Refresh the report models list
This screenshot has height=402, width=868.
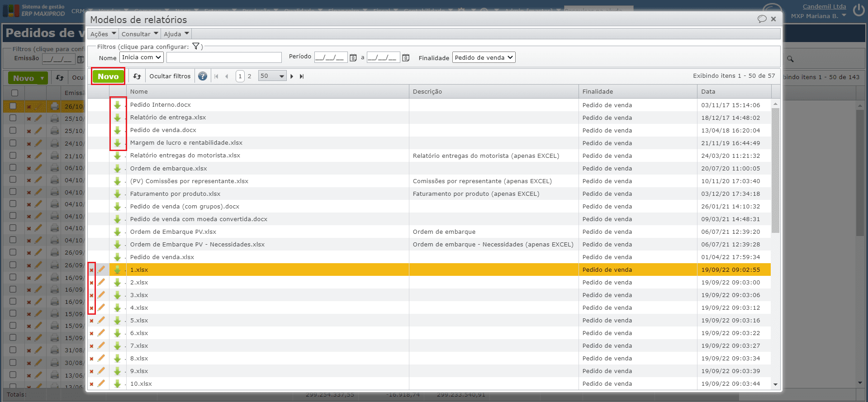coord(137,76)
